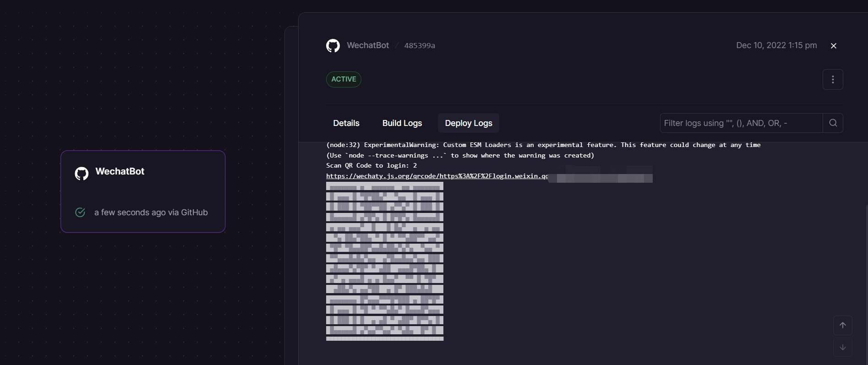Click the ExperimentalWarning log line
This screenshot has width=868, height=365.
point(543,145)
